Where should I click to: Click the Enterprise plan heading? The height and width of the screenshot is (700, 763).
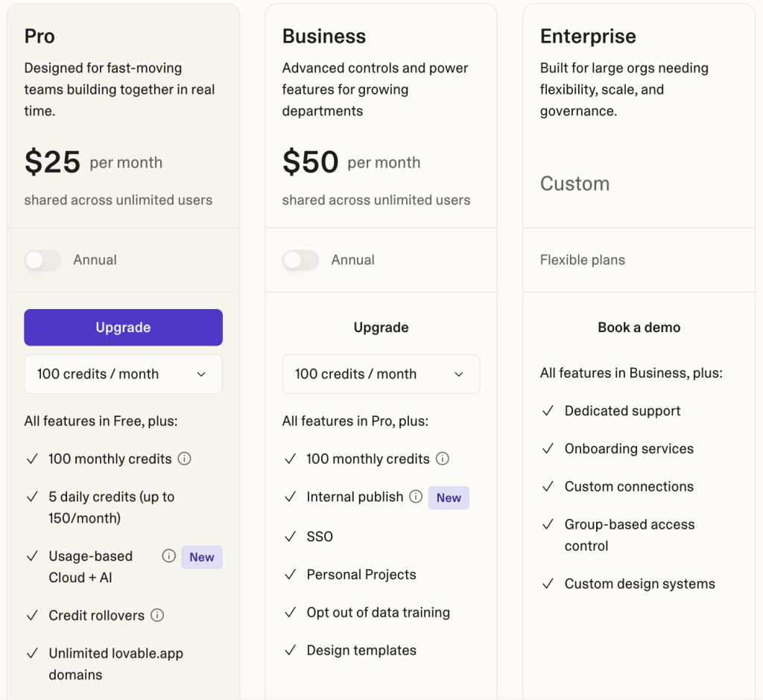pos(588,36)
